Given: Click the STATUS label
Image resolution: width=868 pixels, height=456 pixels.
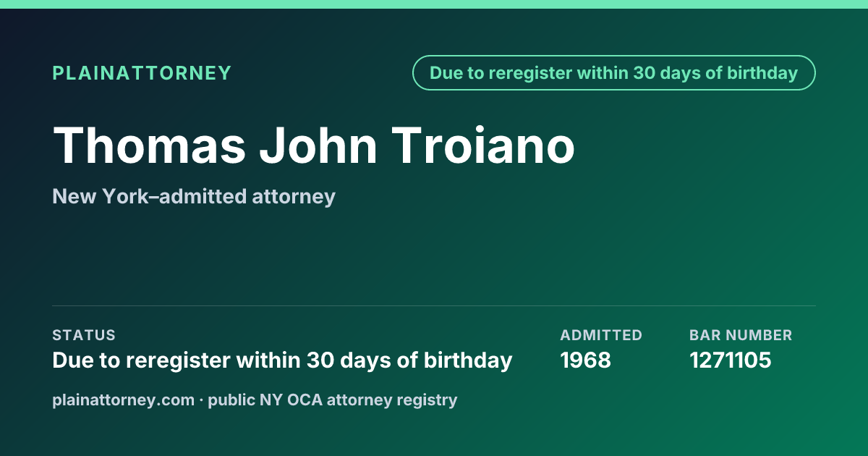Looking at the screenshot, I should pyautogui.click(x=84, y=335).
